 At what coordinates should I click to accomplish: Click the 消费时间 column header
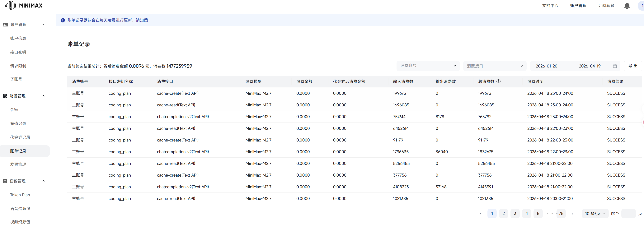point(535,81)
